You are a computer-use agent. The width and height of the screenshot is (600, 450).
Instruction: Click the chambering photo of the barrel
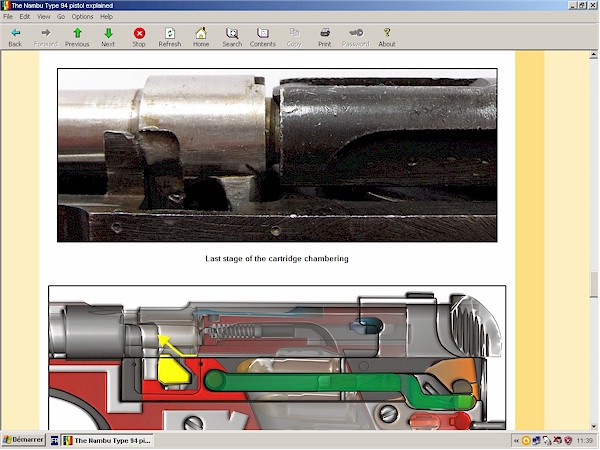(277, 155)
